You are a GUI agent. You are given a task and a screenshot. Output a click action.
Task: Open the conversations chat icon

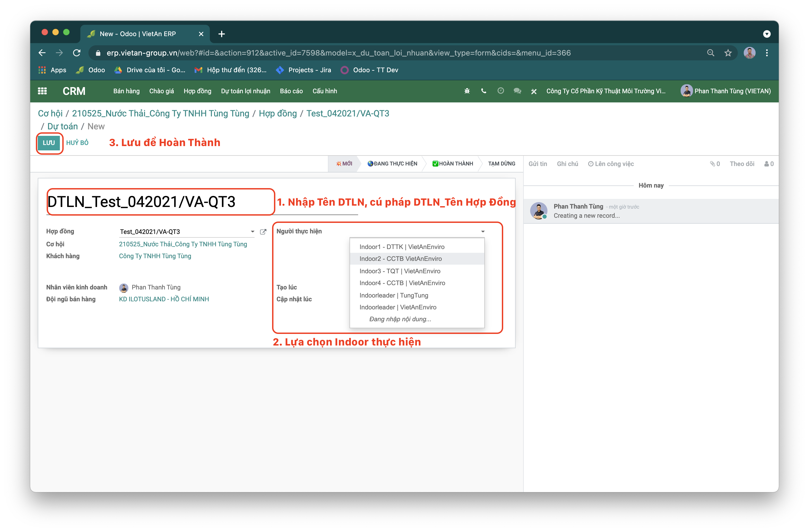[517, 91]
